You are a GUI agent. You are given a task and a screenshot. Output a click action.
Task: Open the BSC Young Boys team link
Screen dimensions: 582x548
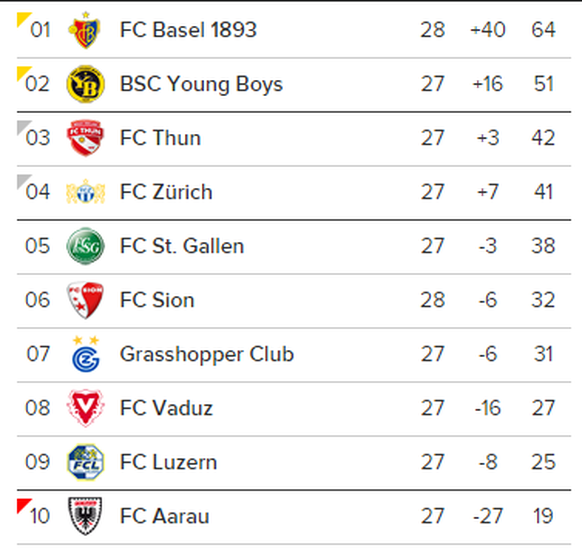(201, 84)
